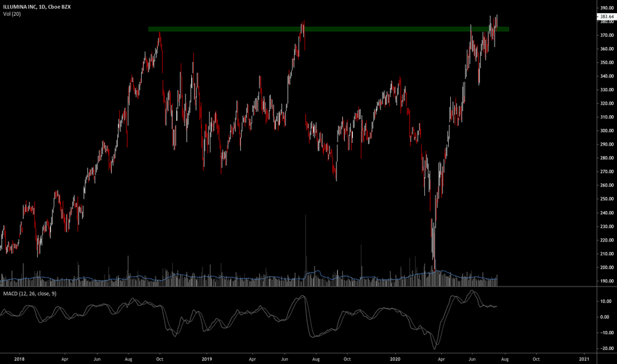The height and width of the screenshot is (364, 617).
Task: Select the green horizontal resistance band
Action: point(328,29)
